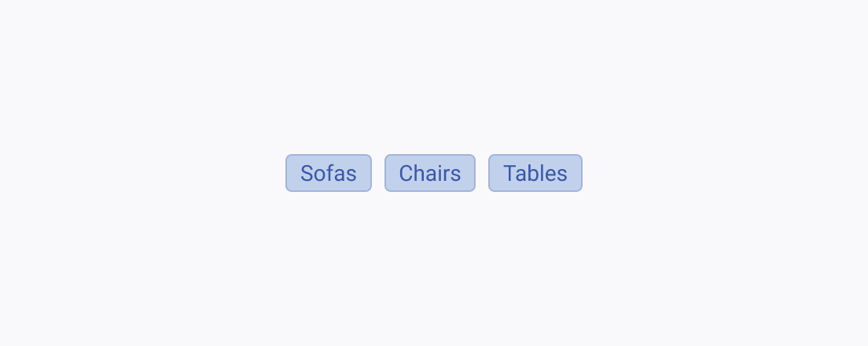Click the Sofas chip
The height and width of the screenshot is (346, 868).
[x=329, y=173]
